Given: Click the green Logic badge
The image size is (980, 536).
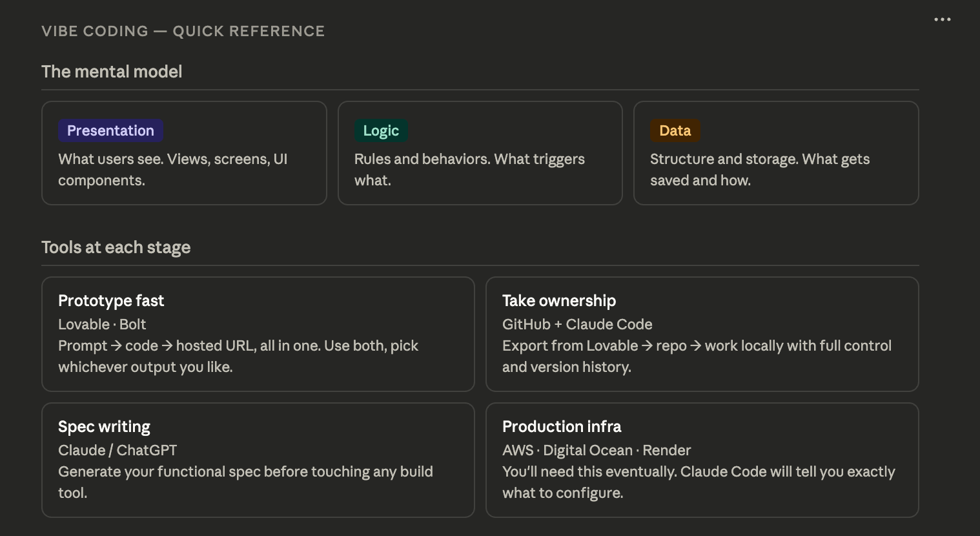Looking at the screenshot, I should point(381,130).
